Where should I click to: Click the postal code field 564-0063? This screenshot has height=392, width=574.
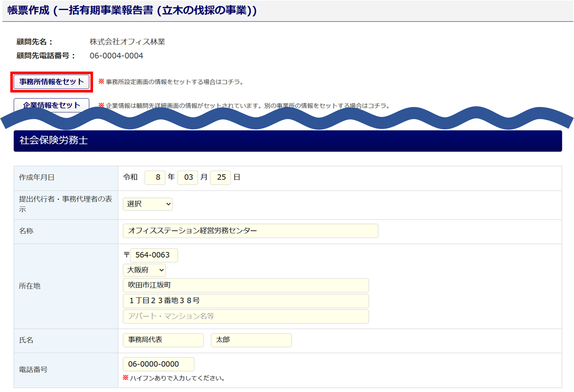[x=153, y=255]
